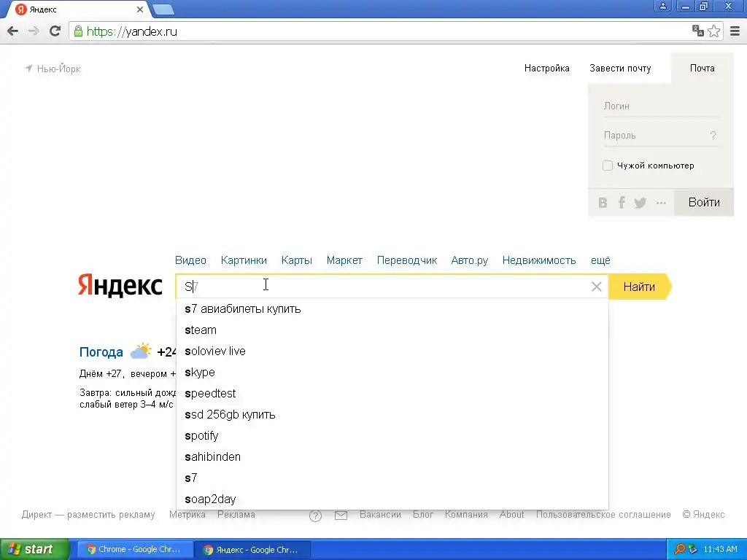Choose soap2day suggestion
Screen dimensions: 747x560
point(392,499)
